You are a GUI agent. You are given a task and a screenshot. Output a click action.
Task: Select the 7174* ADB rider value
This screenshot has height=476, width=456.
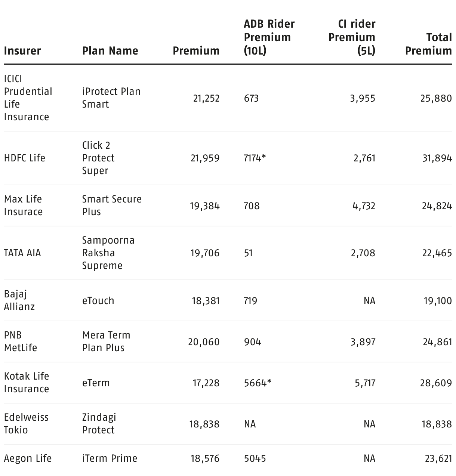pyautogui.click(x=255, y=158)
